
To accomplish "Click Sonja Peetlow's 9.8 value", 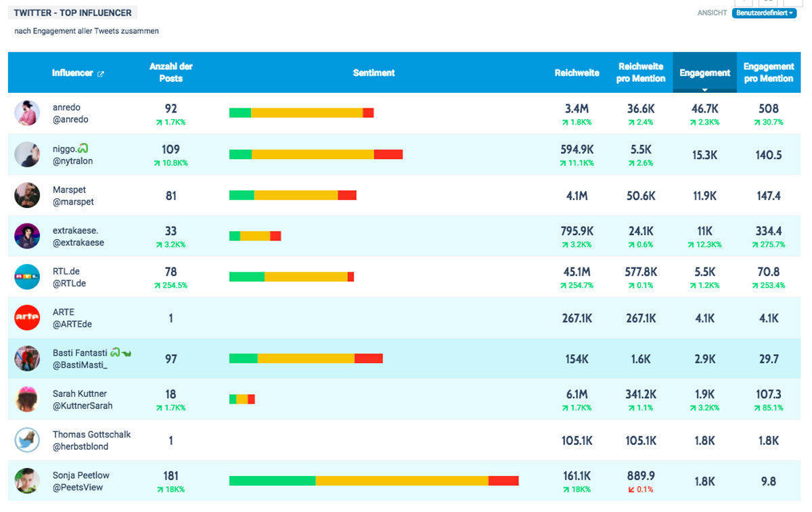I will tap(769, 482).
